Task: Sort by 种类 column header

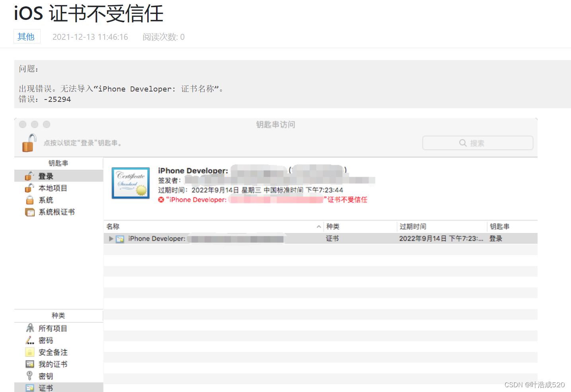Action: pos(333,226)
